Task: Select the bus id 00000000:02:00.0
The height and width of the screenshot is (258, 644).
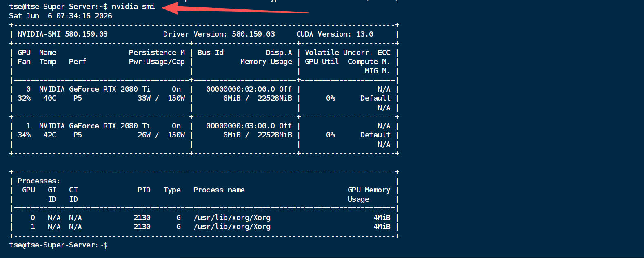Action: coord(240,89)
